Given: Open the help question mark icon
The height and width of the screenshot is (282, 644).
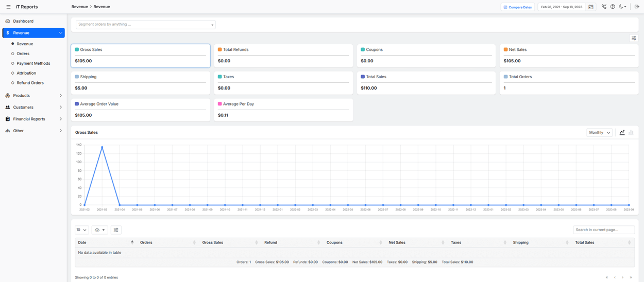Looking at the screenshot, I should pos(613,7).
